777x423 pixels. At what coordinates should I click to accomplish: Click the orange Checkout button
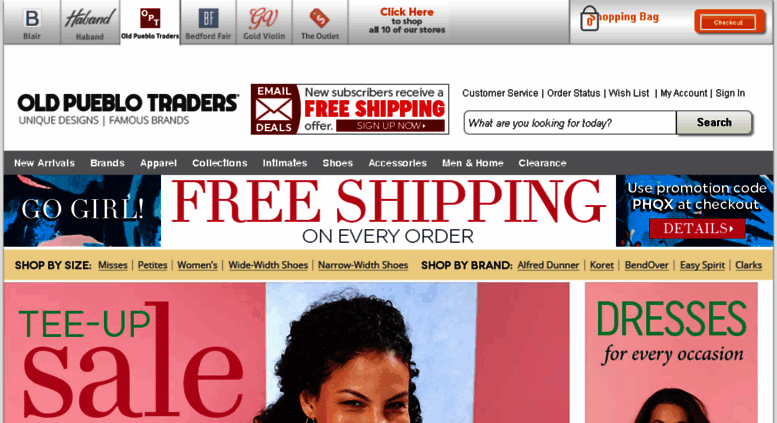point(728,22)
